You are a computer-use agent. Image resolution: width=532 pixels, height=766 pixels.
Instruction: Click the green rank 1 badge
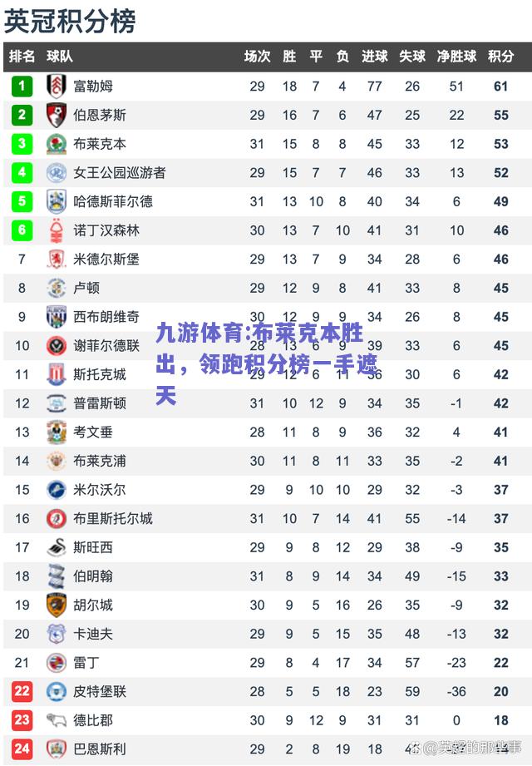(x=22, y=86)
